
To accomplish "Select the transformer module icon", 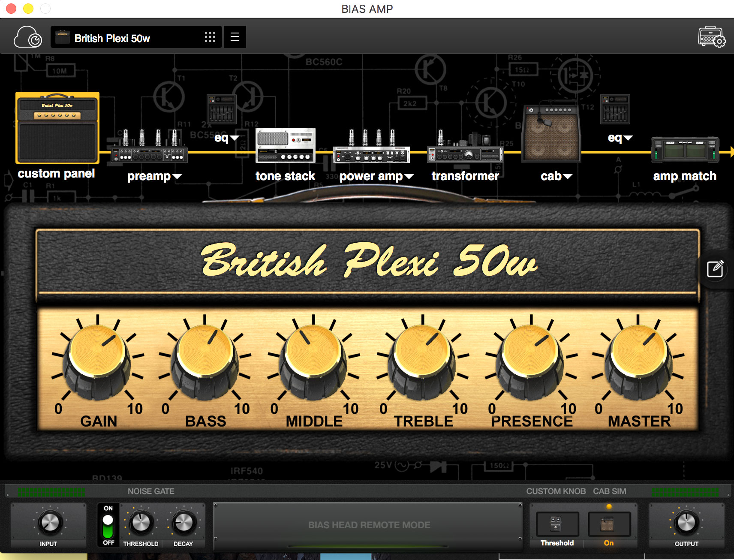I will 465,148.
